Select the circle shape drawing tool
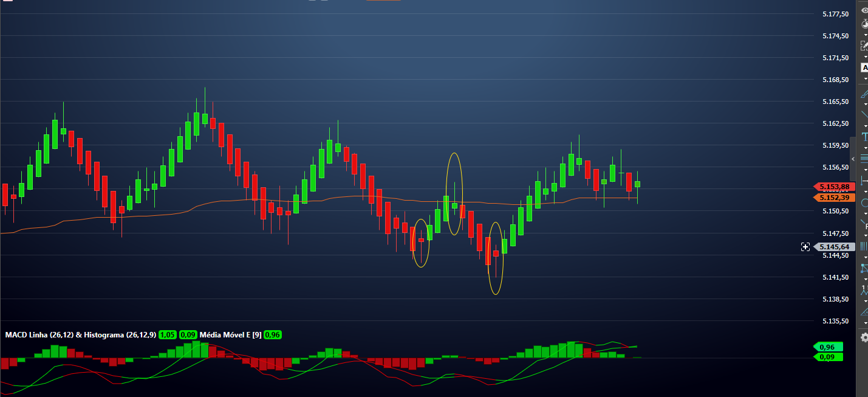The height and width of the screenshot is (397, 868). pos(864,202)
